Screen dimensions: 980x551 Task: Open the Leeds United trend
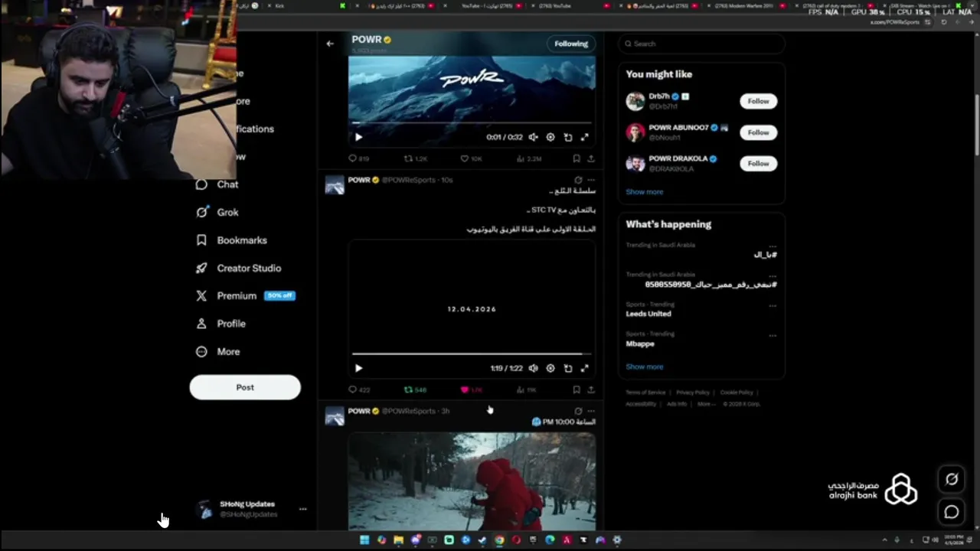click(x=648, y=314)
